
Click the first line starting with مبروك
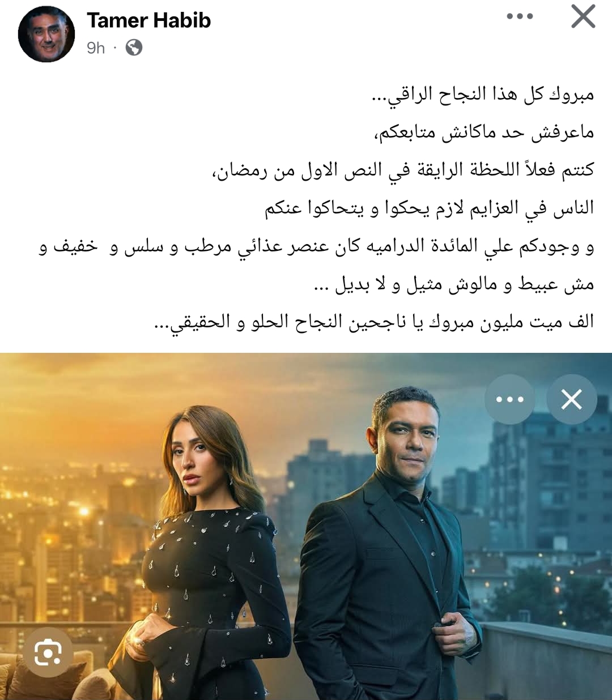coord(482,94)
